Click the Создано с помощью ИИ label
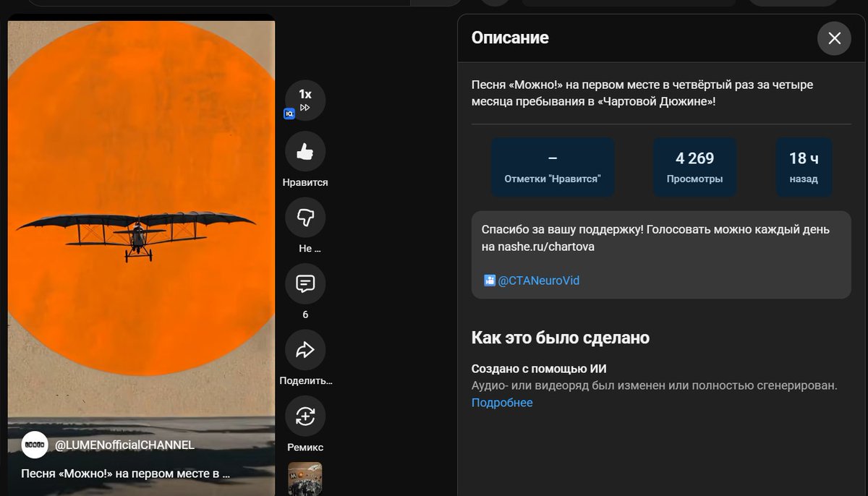868x496 pixels. pyautogui.click(x=539, y=369)
